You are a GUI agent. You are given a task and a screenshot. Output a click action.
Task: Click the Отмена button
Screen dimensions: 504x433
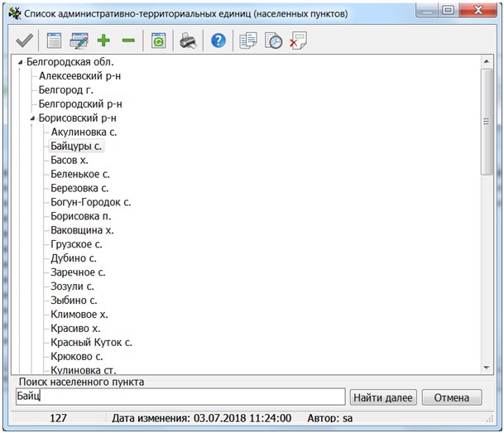click(451, 398)
